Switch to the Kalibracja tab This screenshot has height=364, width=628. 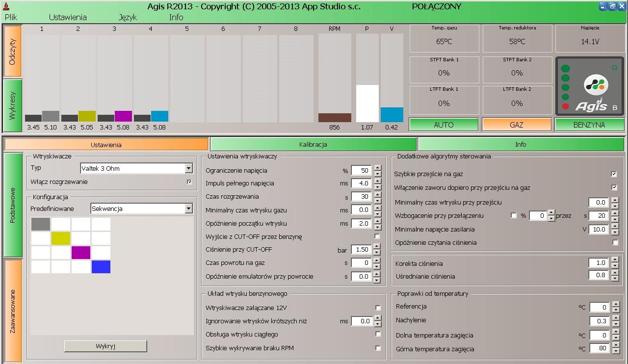pos(313,144)
